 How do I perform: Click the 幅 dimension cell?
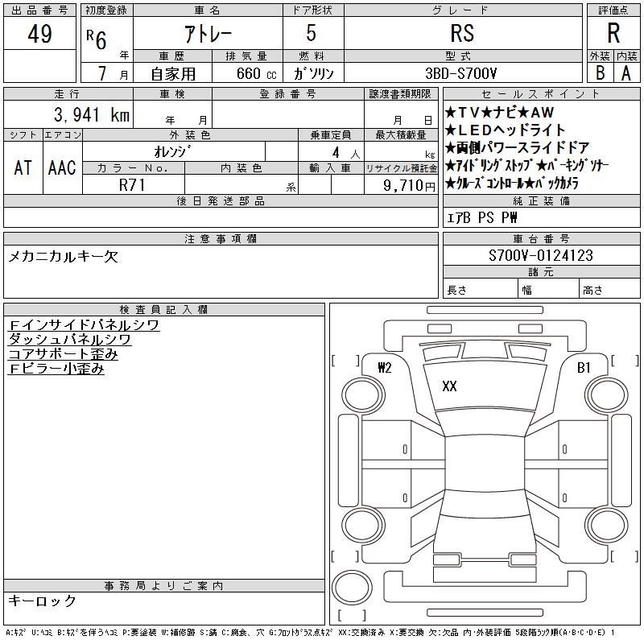point(549,288)
